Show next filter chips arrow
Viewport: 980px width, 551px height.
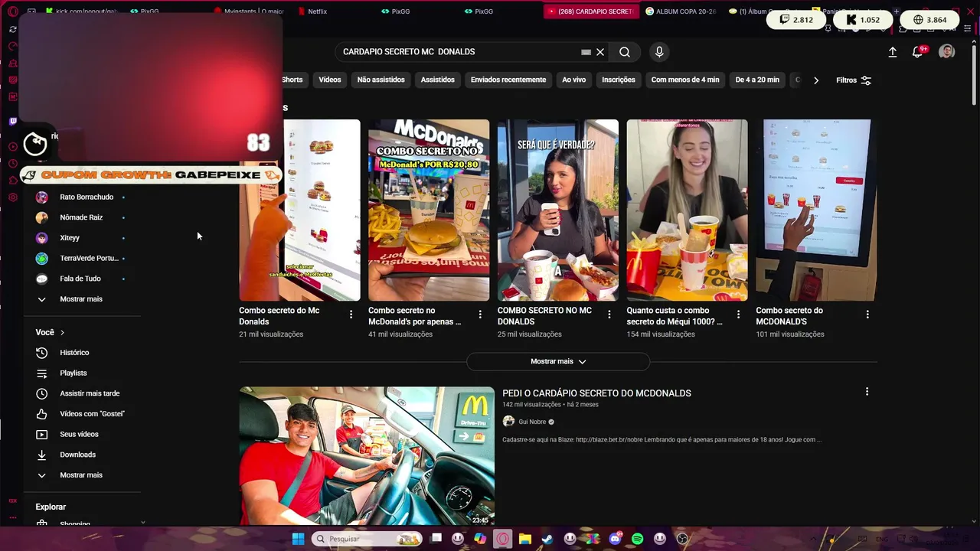(x=816, y=80)
